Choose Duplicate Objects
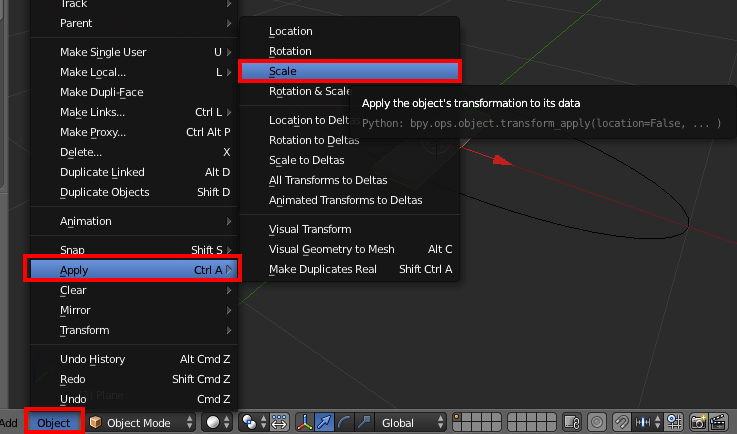 (133, 192)
